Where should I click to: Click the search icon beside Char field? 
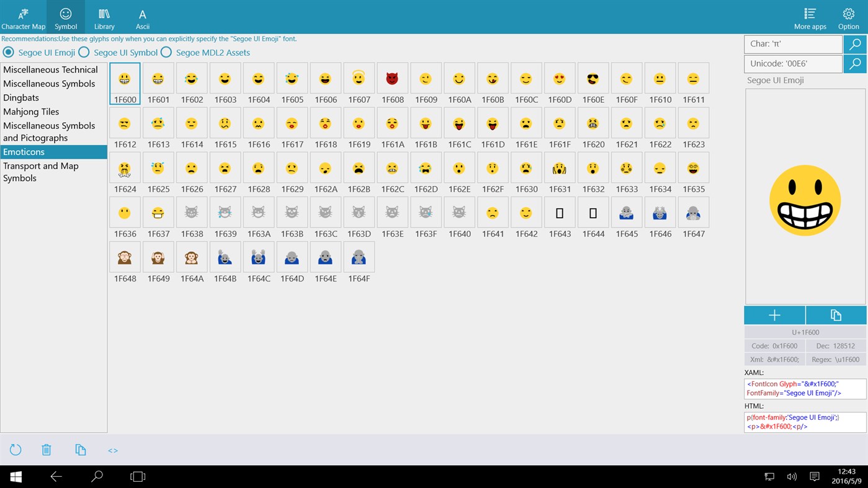click(855, 44)
